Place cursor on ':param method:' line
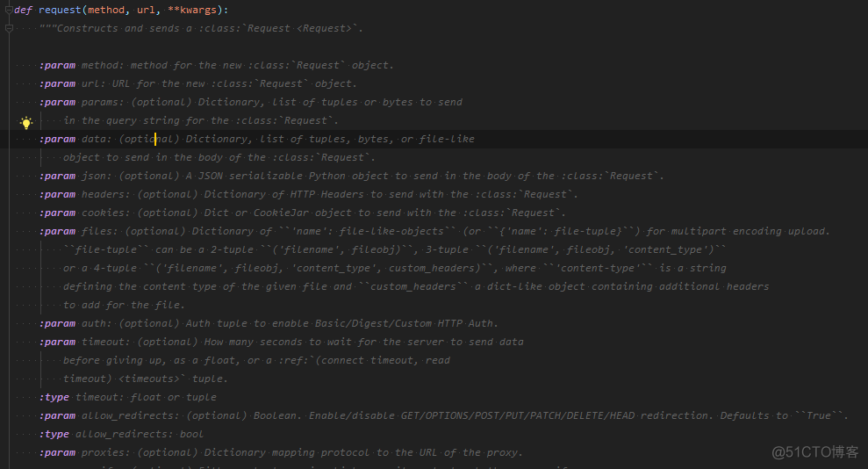Image resolution: width=868 pixels, height=469 pixels. click(217, 65)
